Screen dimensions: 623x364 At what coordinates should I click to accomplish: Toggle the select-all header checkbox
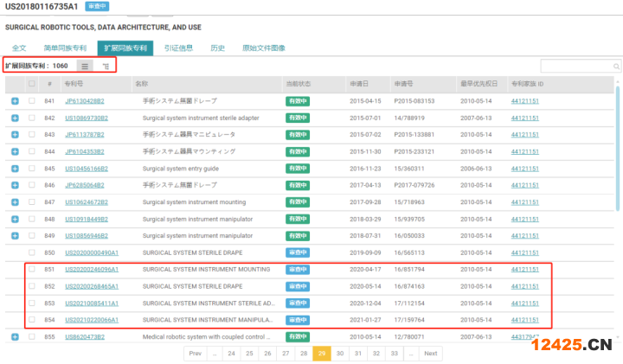[x=32, y=84]
